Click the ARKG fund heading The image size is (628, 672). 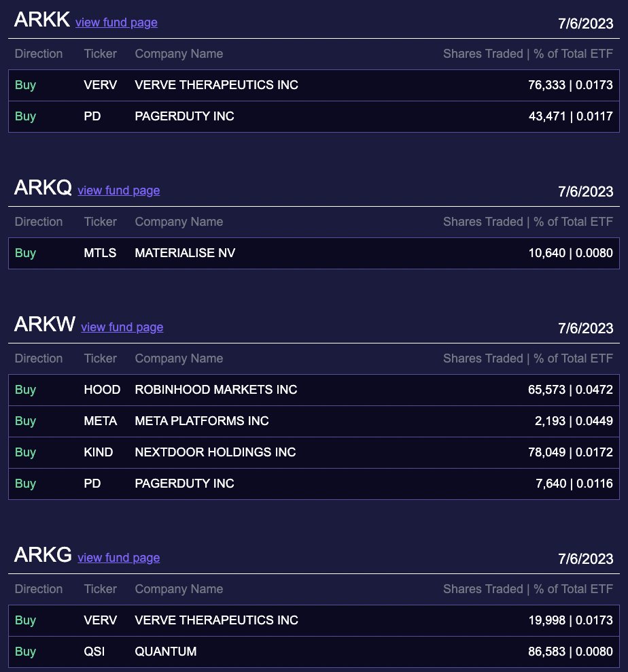(43, 555)
